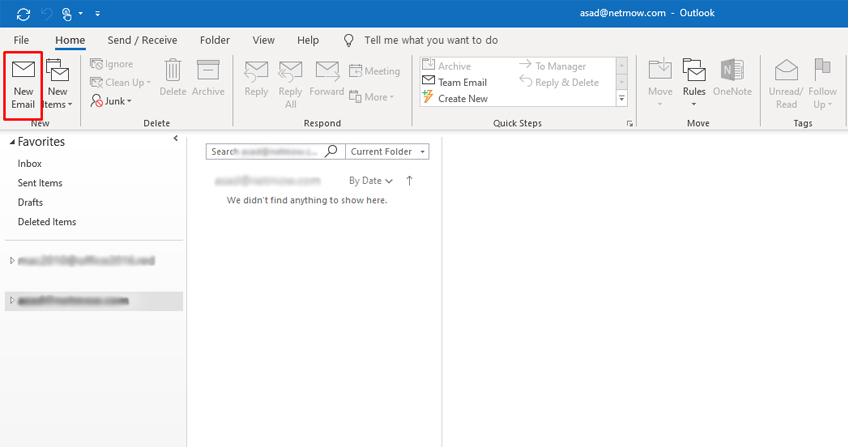Open Customize Quick Access Toolbar dropdown
Screen dimensions: 848x447
click(97, 14)
